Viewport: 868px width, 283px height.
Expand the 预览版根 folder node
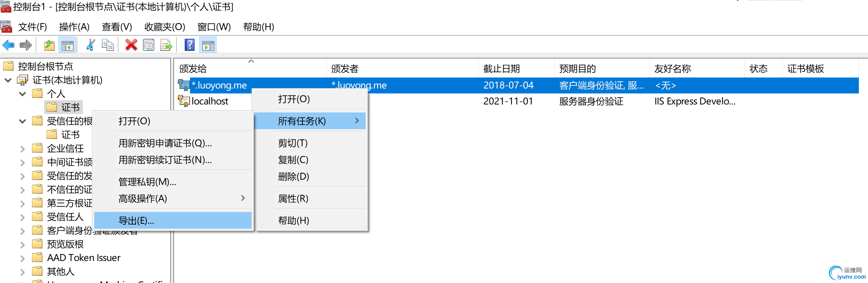pos(22,245)
